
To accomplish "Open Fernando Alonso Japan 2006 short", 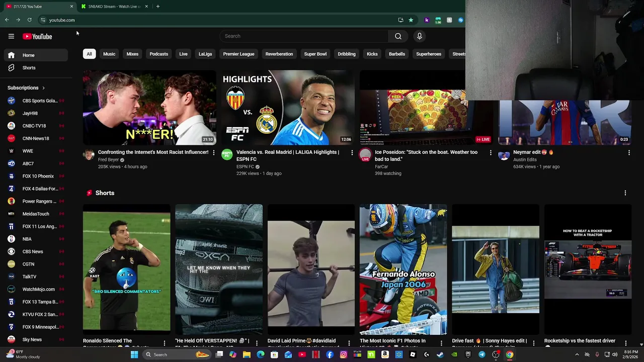I will [403, 268].
